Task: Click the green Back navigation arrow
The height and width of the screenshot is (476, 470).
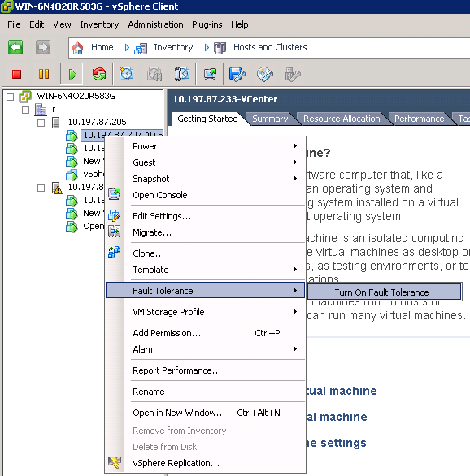Action: pyautogui.click(x=15, y=47)
